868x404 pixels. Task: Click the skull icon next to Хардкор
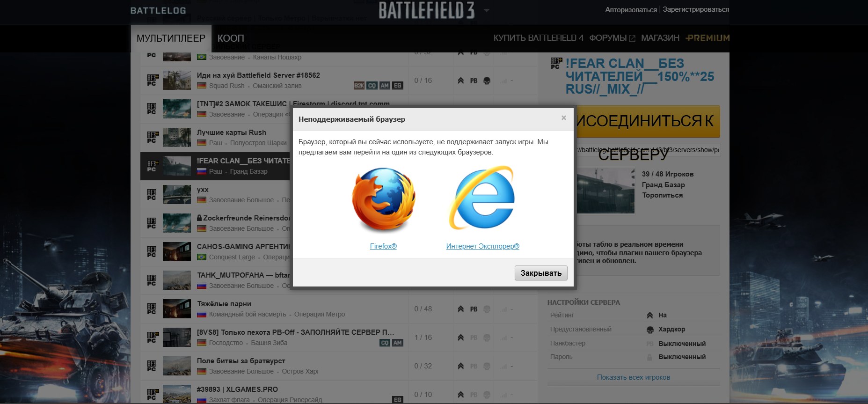click(650, 330)
